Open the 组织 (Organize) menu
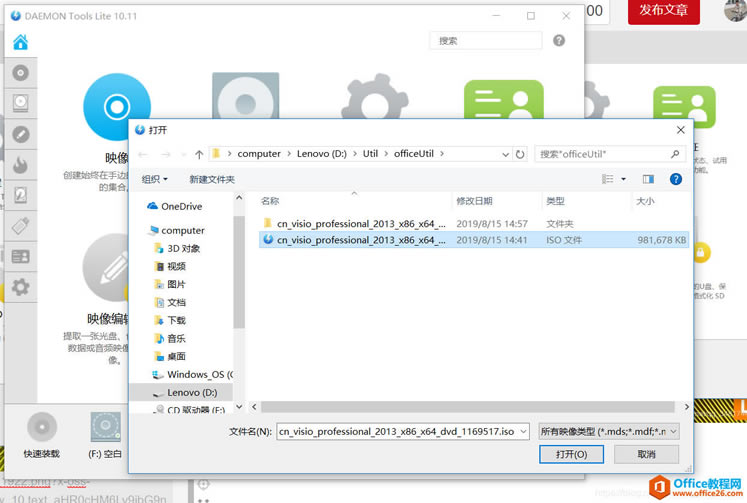Image resolution: width=747 pixels, height=503 pixels. pyautogui.click(x=155, y=179)
